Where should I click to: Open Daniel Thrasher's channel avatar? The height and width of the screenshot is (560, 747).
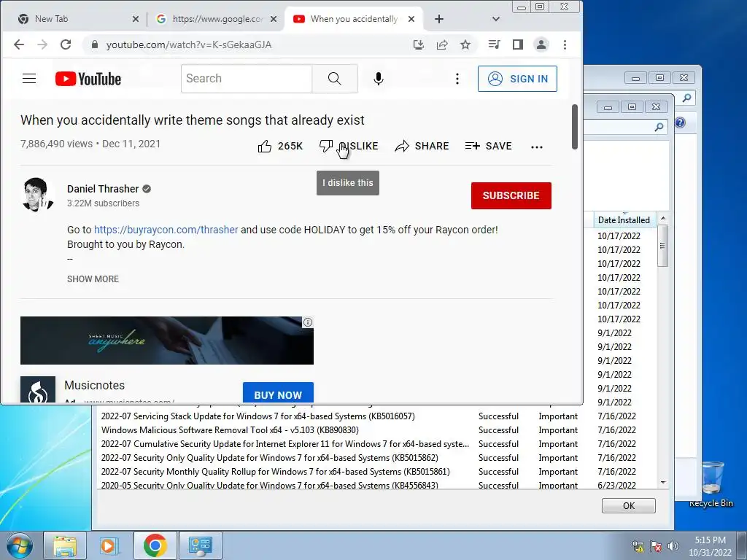point(38,194)
